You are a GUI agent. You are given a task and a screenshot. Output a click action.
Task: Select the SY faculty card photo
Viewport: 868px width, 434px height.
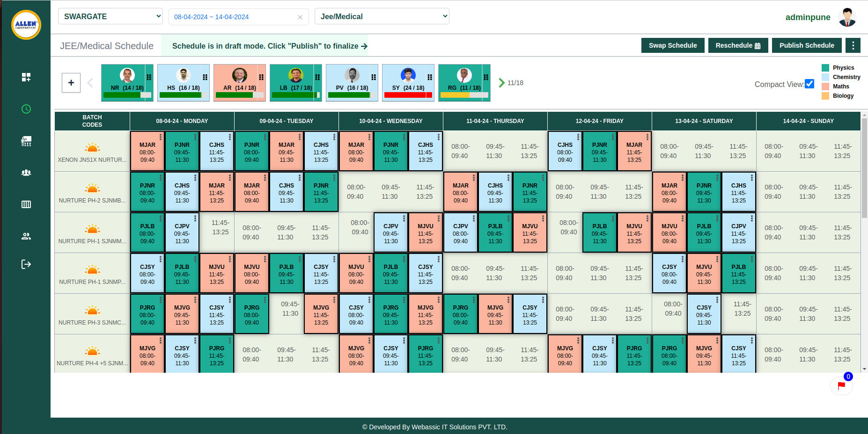408,75
